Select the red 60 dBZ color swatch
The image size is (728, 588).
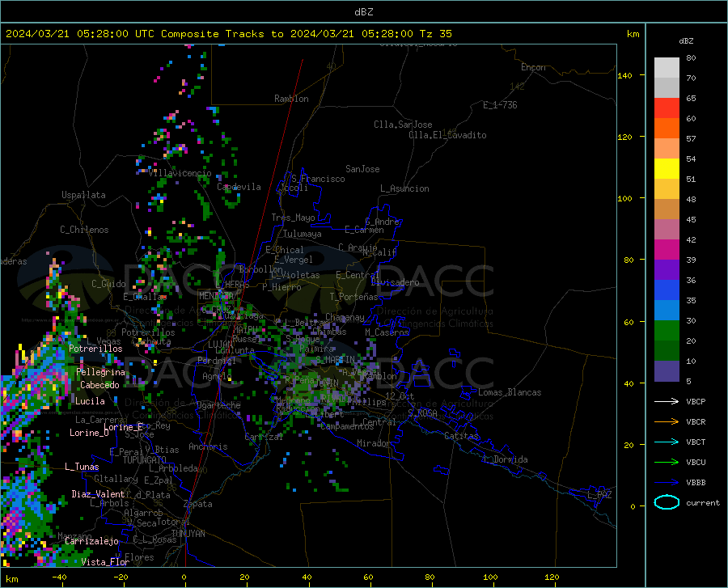(x=667, y=108)
